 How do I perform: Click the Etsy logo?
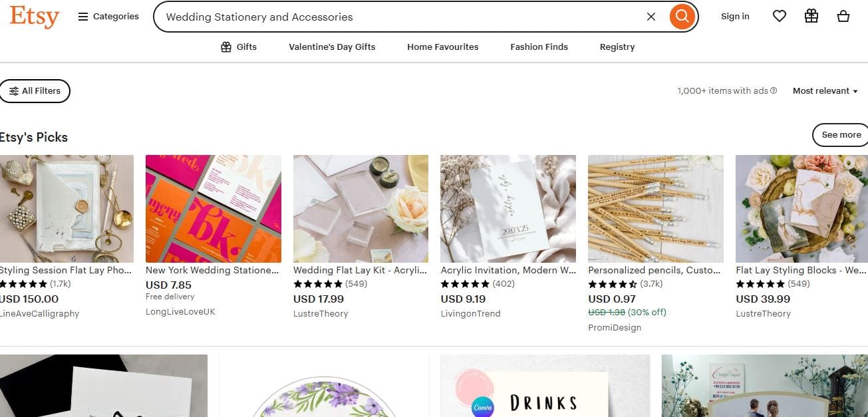coord(34,17)
